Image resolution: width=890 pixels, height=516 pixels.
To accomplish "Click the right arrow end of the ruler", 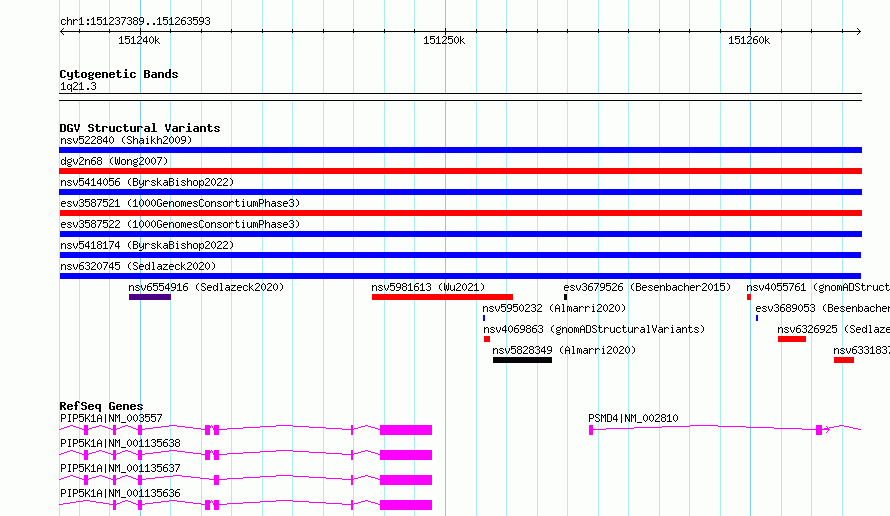I will (x=858, y=31).
